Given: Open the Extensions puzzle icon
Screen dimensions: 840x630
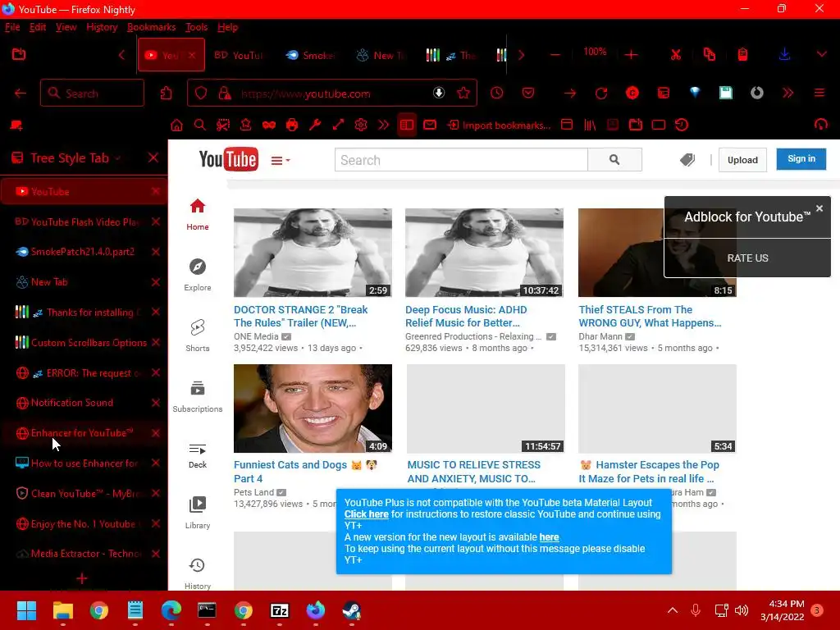Looking at the screenshot, I should coord(166,94).
